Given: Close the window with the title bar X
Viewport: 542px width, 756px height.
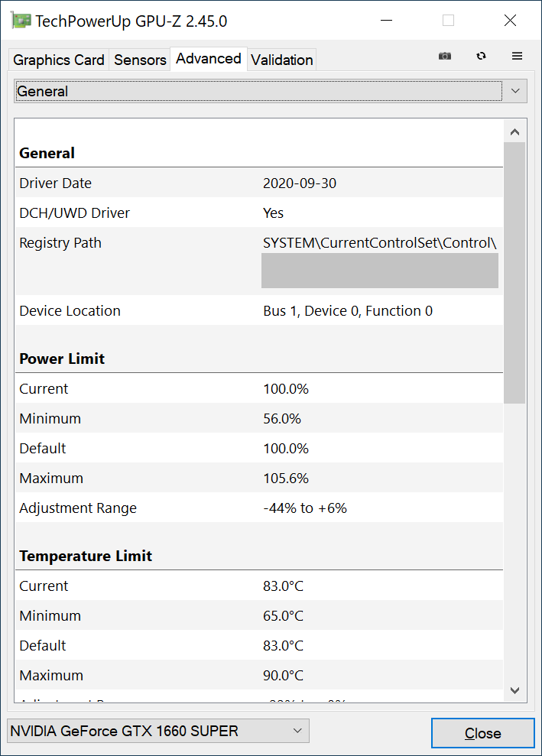Looking at the screenshot, I should point(510,21).
